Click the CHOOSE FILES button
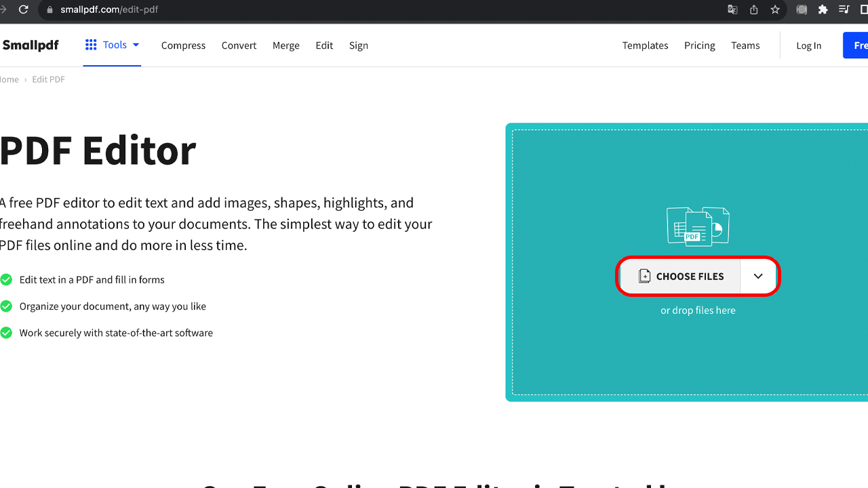The width and height of the screenshot is (868, 488). click(x=680, y=276)
